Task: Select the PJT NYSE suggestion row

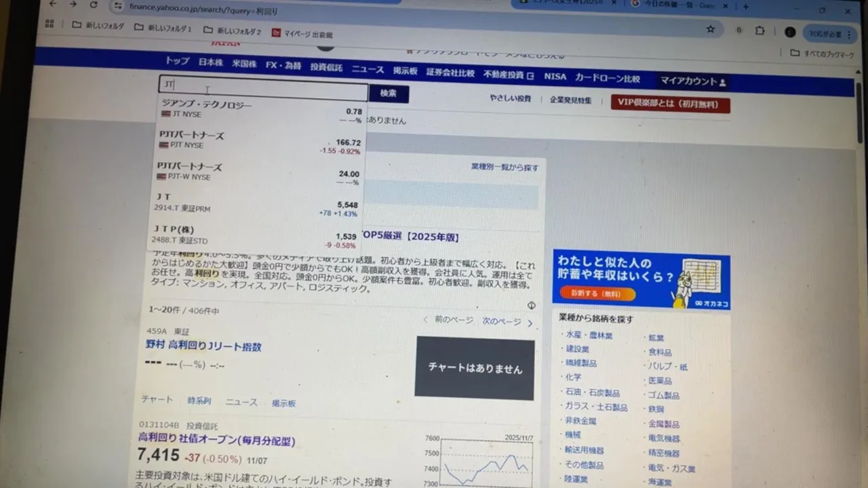Action: (260, 141)
